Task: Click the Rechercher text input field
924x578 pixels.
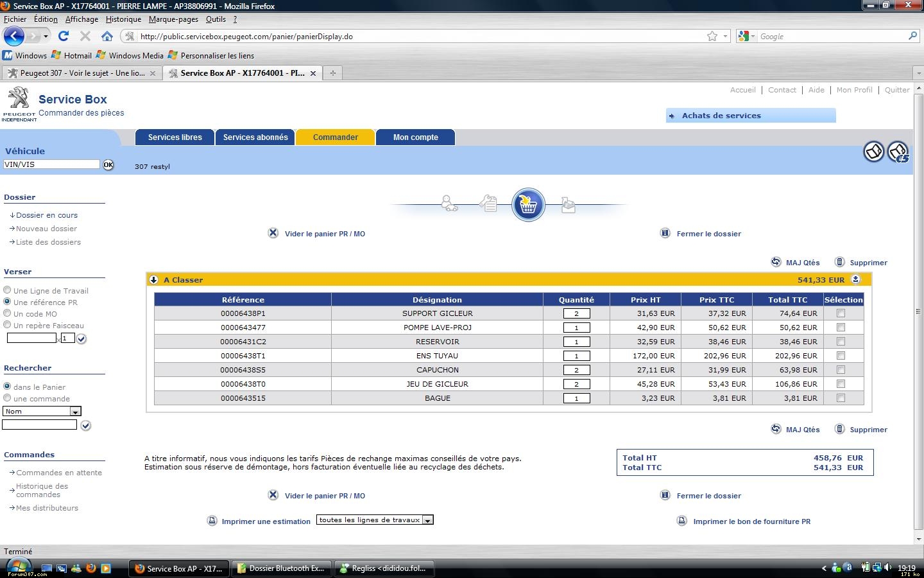Action: pyautogui.click(x=40, y=425)
